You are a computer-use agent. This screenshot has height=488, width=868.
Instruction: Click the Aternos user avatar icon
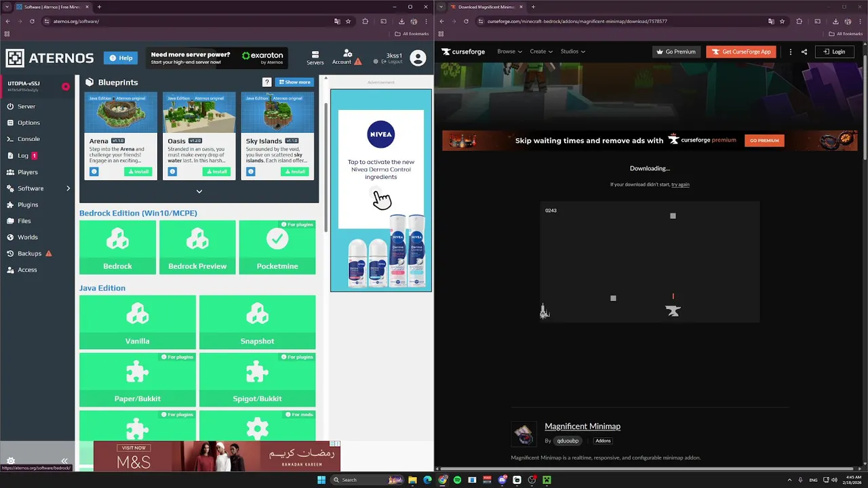(418, 58)
